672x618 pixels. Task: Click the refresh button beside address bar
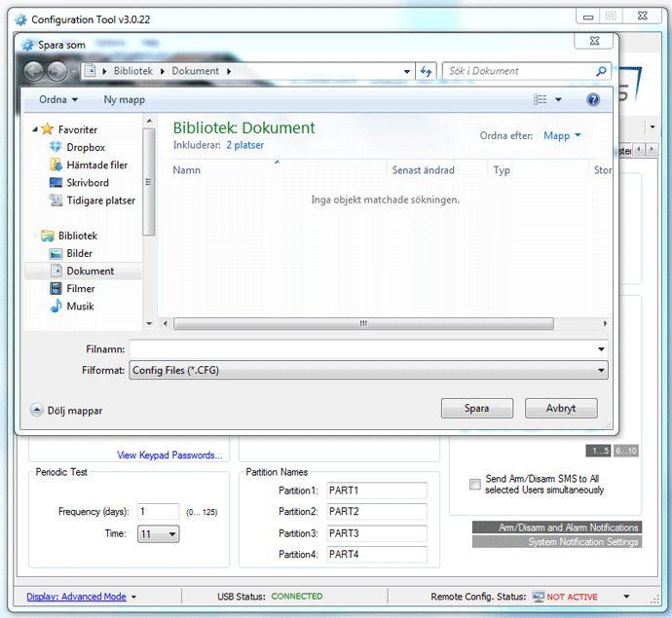[x=426, y=71]
